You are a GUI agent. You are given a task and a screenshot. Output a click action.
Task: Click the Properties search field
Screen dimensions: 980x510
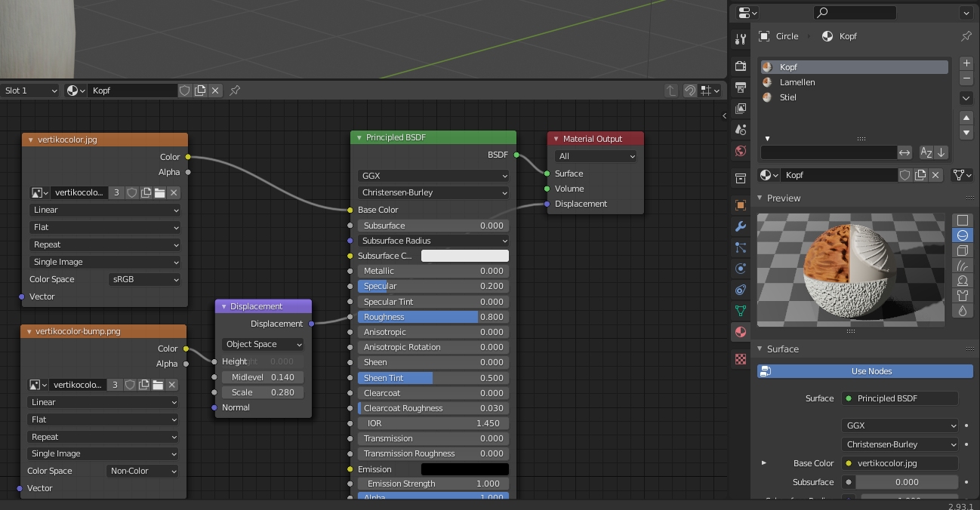pos(855,13)
